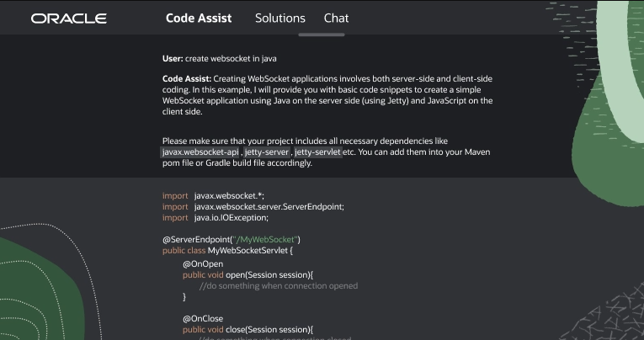Select the javax.websocket-api code chip
This screenshot has width=644, height=340.
[200, 152]
